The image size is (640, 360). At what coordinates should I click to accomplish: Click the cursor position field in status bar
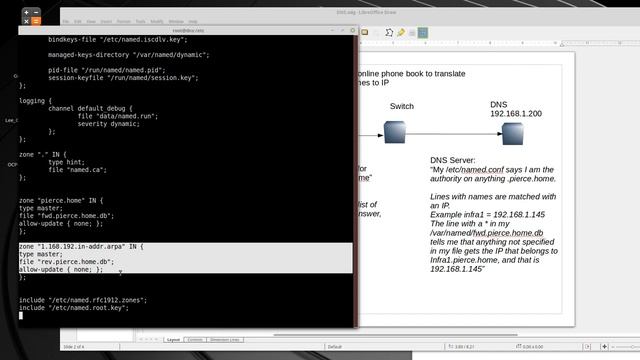click(x=461, y=347)
